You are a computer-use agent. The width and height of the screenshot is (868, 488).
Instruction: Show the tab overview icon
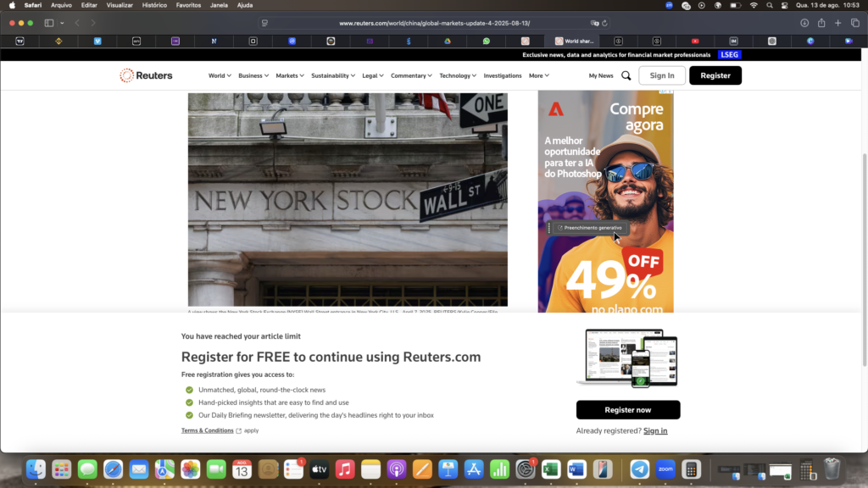(x=855, y=23)
